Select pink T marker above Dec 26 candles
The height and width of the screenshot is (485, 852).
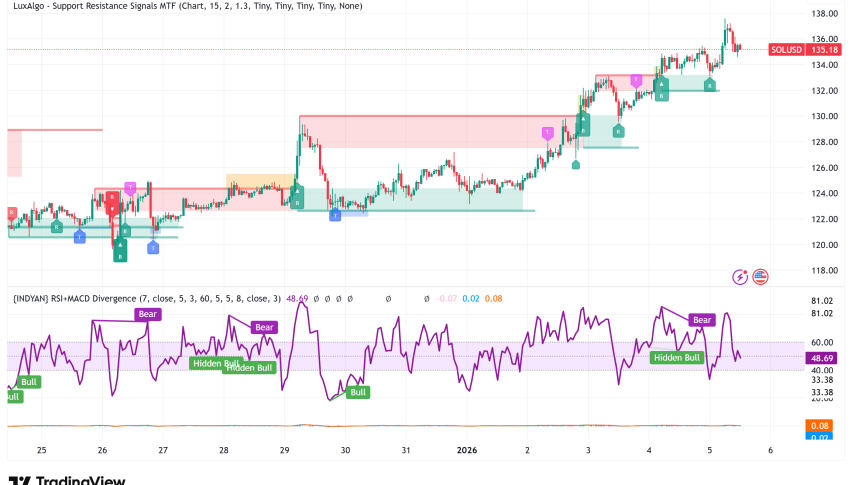130,187
